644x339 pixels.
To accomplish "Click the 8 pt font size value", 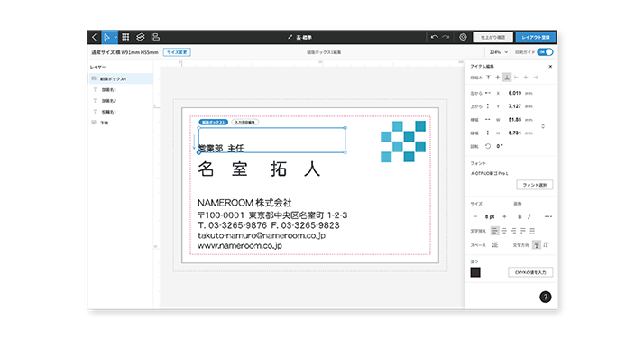I will click(490, 216).
